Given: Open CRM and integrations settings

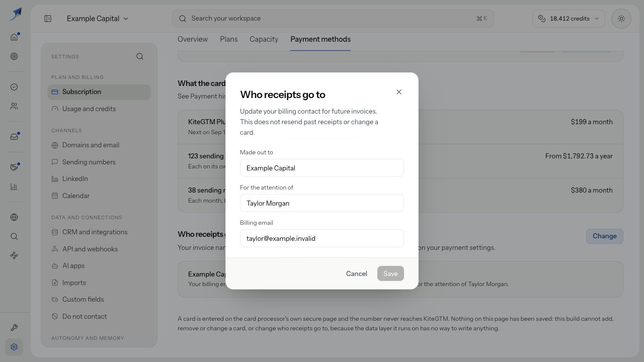Looking at the screenshot, I should pos(99,232).
